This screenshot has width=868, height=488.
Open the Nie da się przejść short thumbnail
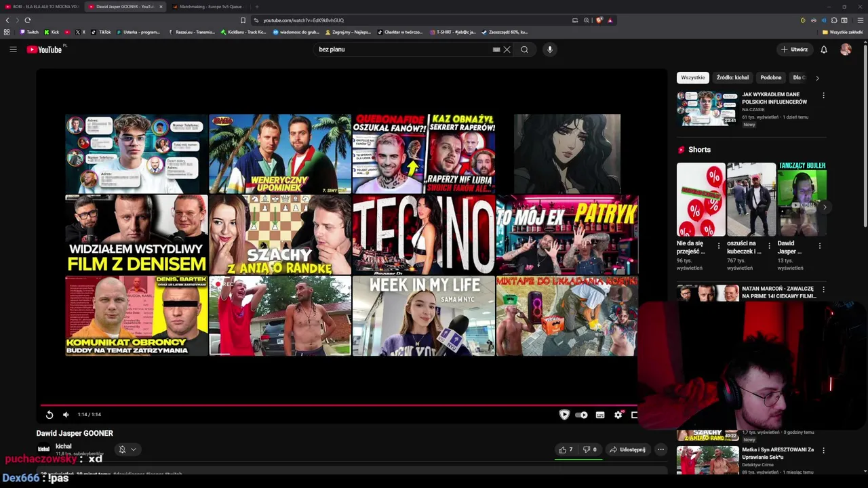pyautogui.click(x=701, y=199)
